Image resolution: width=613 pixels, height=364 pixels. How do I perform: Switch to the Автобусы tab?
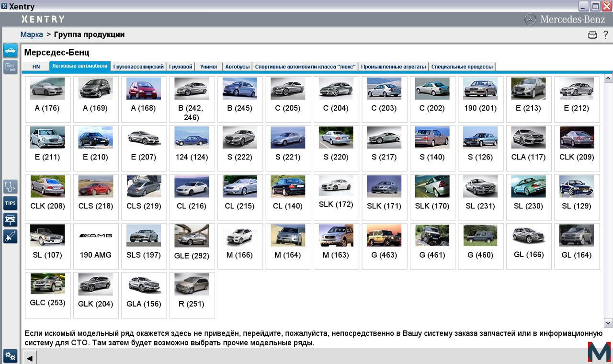(238, 67)
